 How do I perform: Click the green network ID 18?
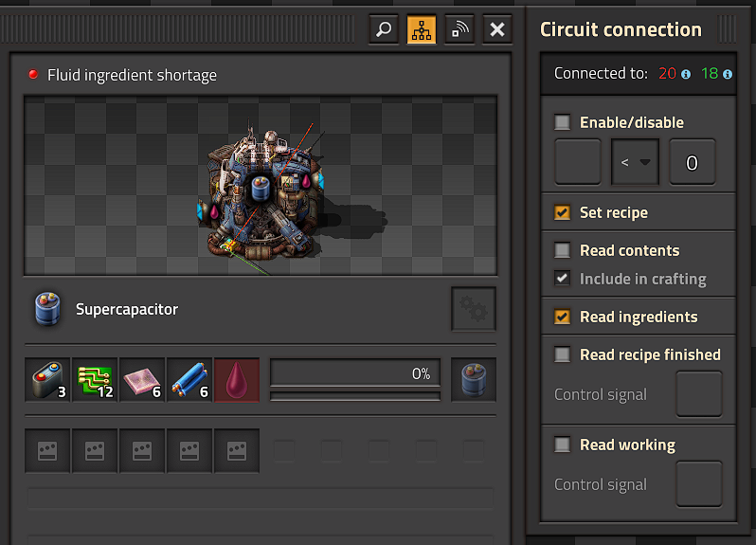pyautogui.click(x=710, y=73)
